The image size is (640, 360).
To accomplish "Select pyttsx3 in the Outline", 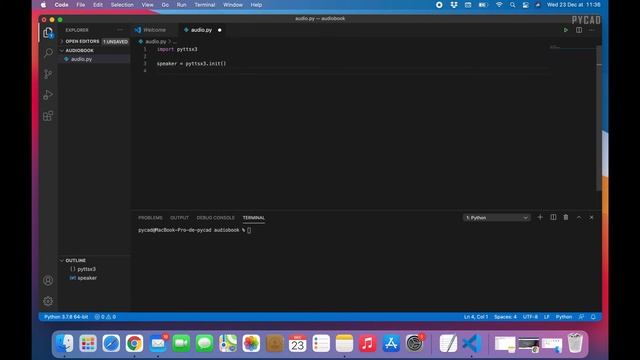I will tap(86, 269).
